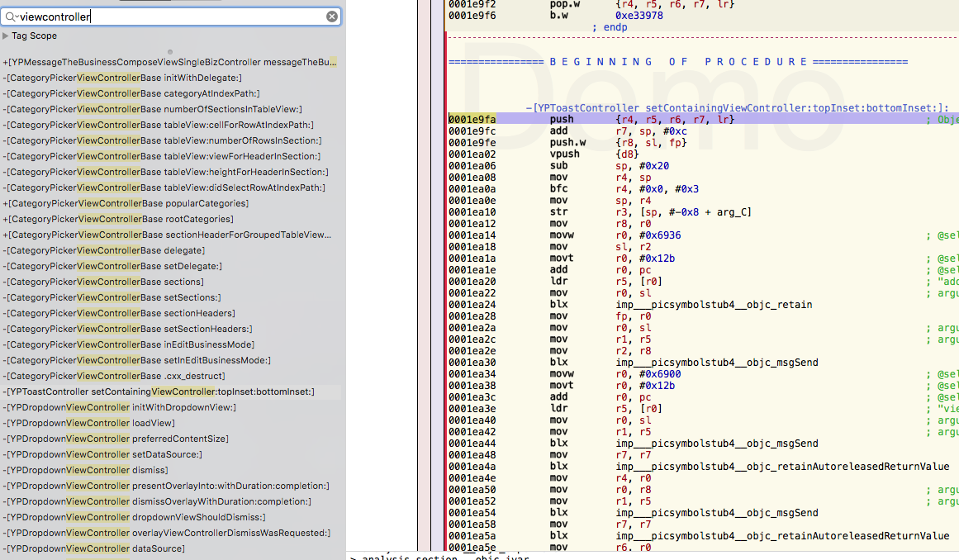Screen dimensions: 959x560
Task: Select YPDropdownViewController dataSource entry
Action: pos(93,549)
